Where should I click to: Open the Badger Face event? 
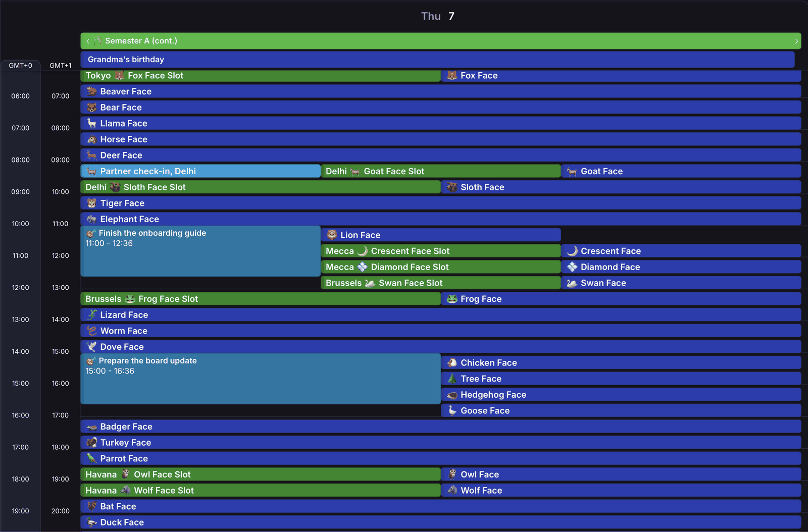[x=441, y=427]
